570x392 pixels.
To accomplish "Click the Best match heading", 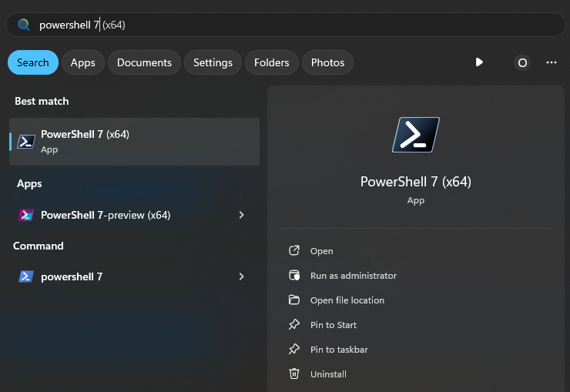I will coord(42,102).
